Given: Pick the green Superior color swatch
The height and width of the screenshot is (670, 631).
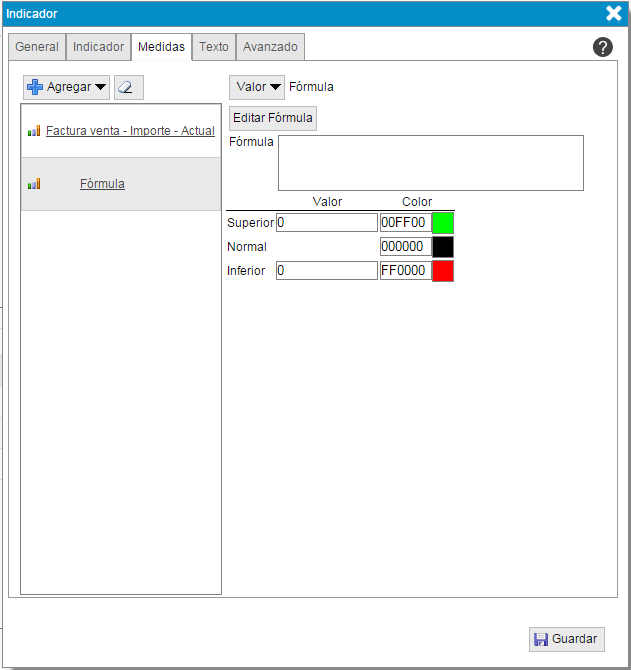Looking at the screenshot, I should pyautogui.click(x=443, y=223).
